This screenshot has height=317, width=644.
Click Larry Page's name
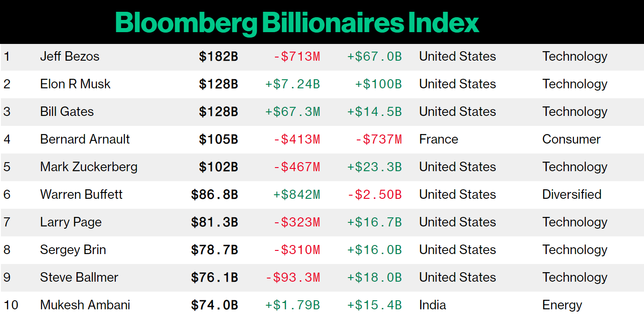point(71,222)
